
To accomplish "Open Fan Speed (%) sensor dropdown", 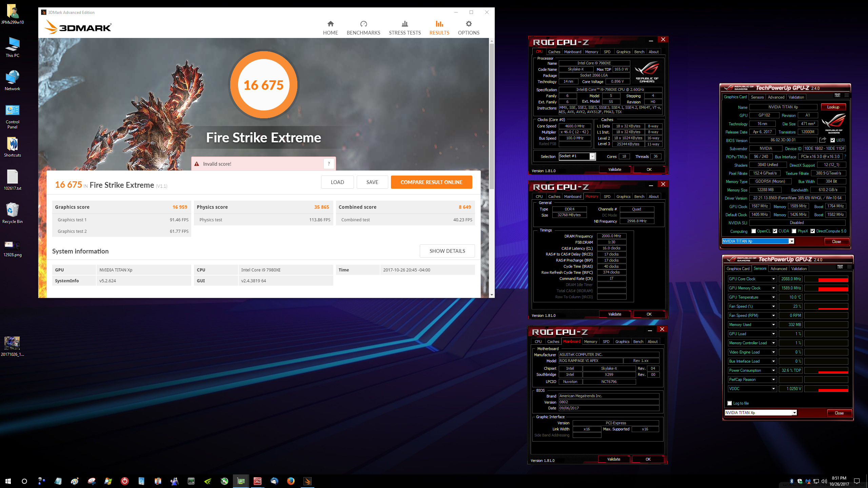I will [773, 306].
